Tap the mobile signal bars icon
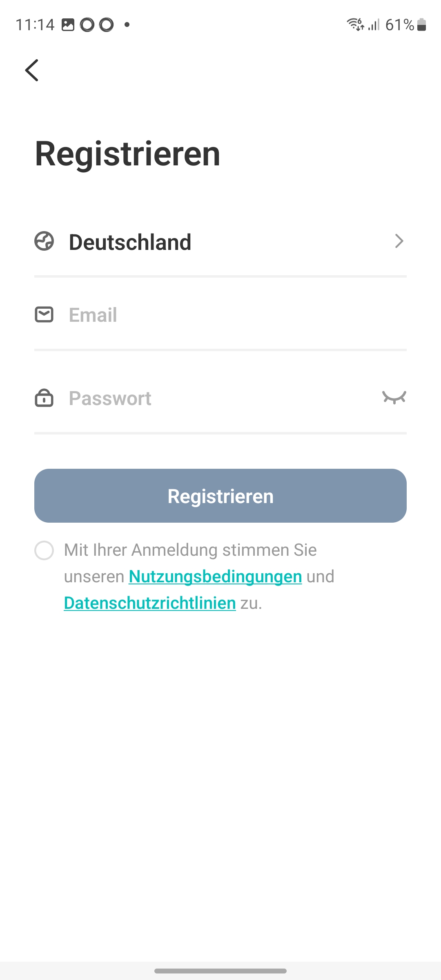This screenshot has height=980, width=441. [374, 25]
